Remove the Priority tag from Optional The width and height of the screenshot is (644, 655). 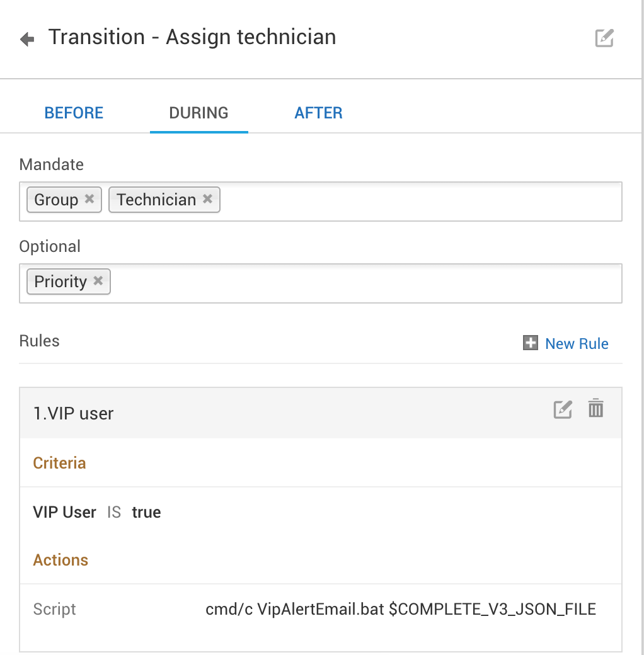tap(98, 281)
